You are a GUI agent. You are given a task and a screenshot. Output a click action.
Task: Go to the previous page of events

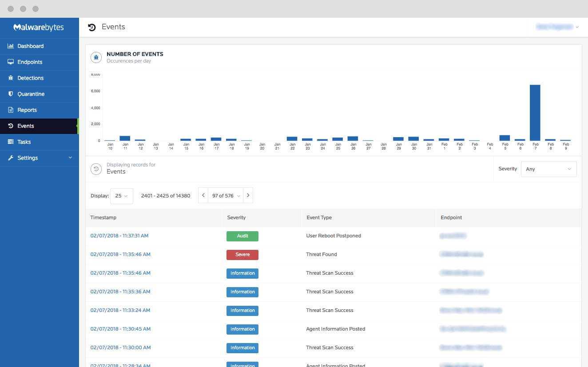[203, 196]
